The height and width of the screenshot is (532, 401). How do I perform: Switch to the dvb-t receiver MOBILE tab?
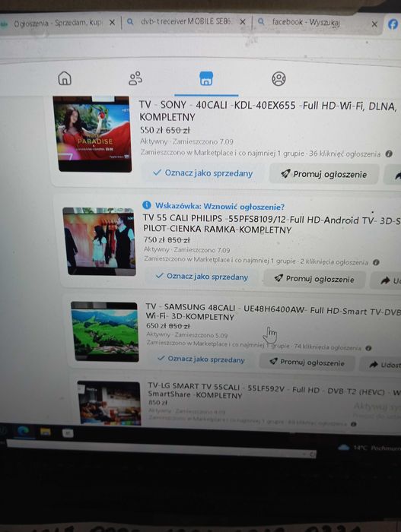pos(186,21)
